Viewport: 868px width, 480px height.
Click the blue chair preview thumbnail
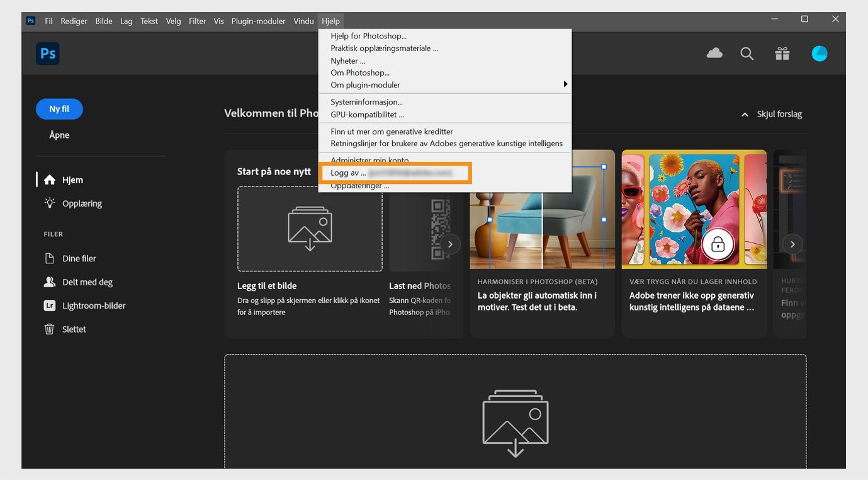542,209
